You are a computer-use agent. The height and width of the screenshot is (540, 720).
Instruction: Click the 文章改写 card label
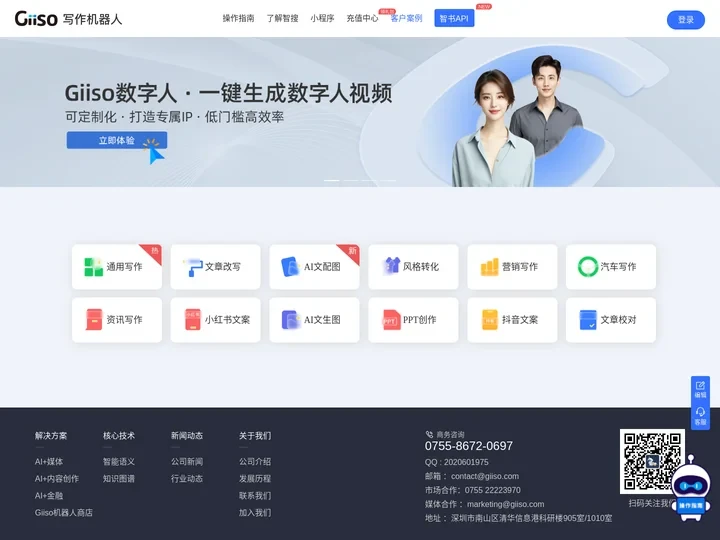(x=223, y=267)
